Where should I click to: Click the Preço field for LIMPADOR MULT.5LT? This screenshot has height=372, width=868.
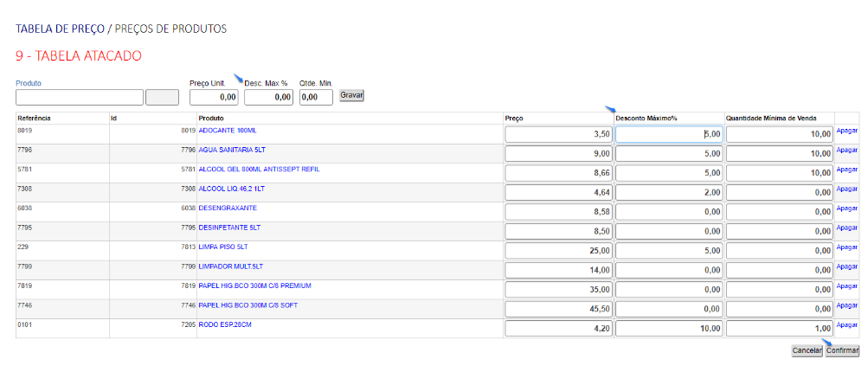559,270
